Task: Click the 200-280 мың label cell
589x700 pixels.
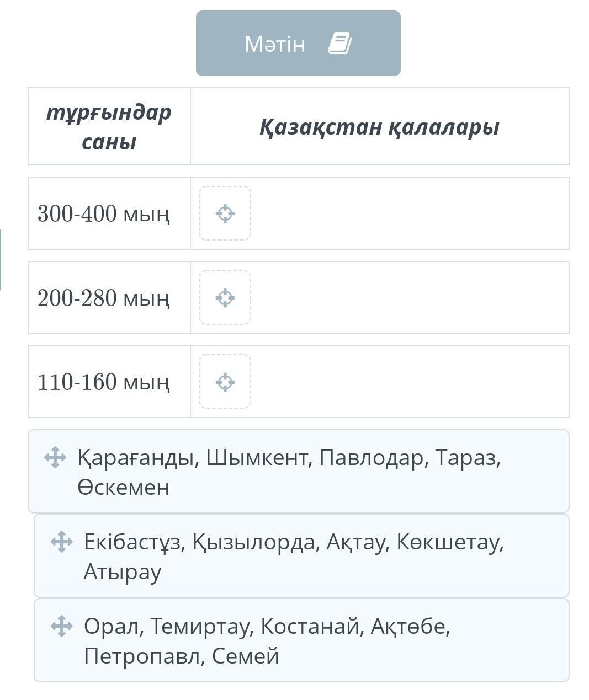Action: point(104,298)
